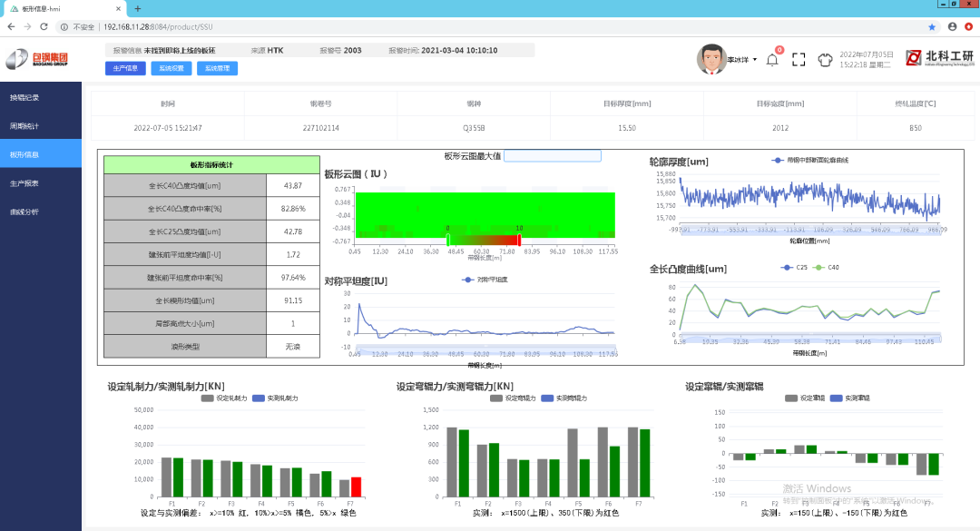The image size is (980, 531).
Task: Click the browser back arrow
Action: 10,27
